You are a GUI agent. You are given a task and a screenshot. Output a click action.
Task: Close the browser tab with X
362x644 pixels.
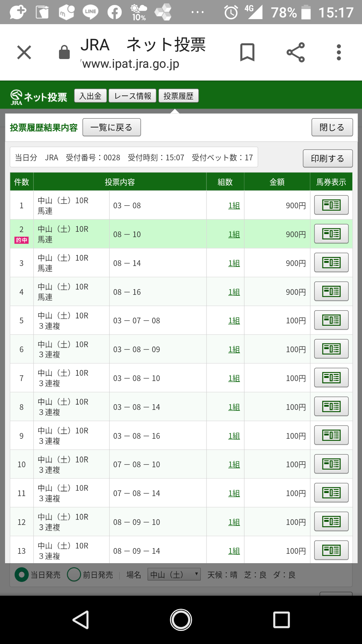click(24, 52)
